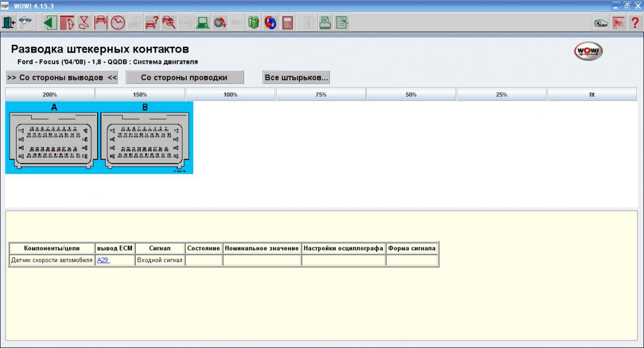The image size is (644, 348).
Task: Click 'Форма сигнала' column header
Action: pyautogui.click(x=412, y=248)
